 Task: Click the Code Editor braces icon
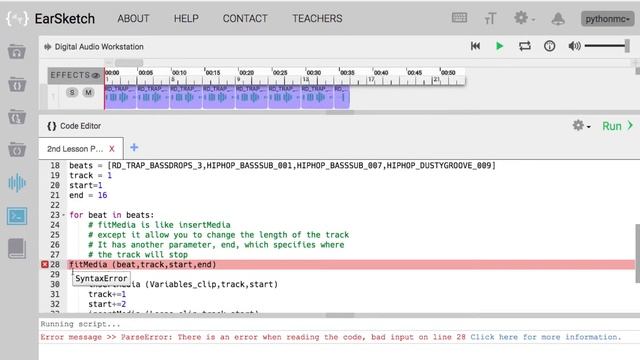[x=51, y=126]
